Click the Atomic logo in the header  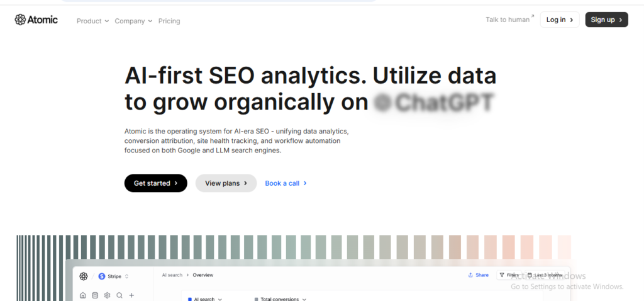tap(36, 20)
